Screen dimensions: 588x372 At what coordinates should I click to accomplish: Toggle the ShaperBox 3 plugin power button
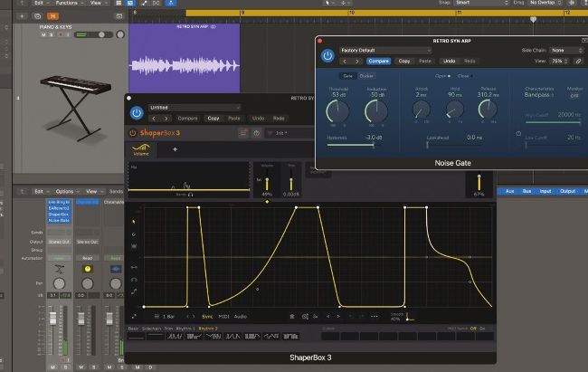click(137, 113)
